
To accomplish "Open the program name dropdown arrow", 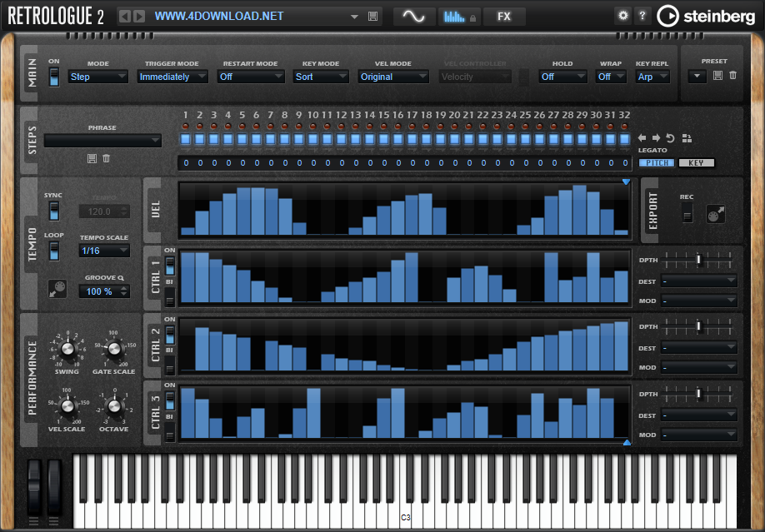I will click(x=355, y=17).
